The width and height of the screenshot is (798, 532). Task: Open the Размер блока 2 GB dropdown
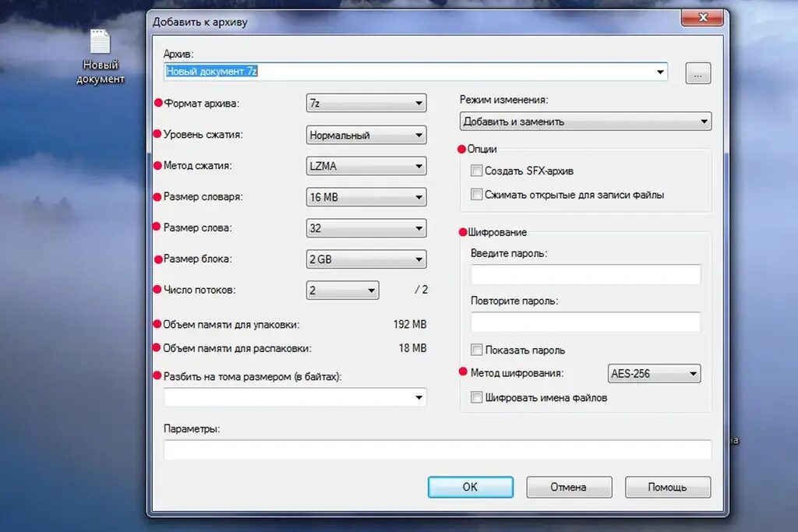[x=366, y=259]
